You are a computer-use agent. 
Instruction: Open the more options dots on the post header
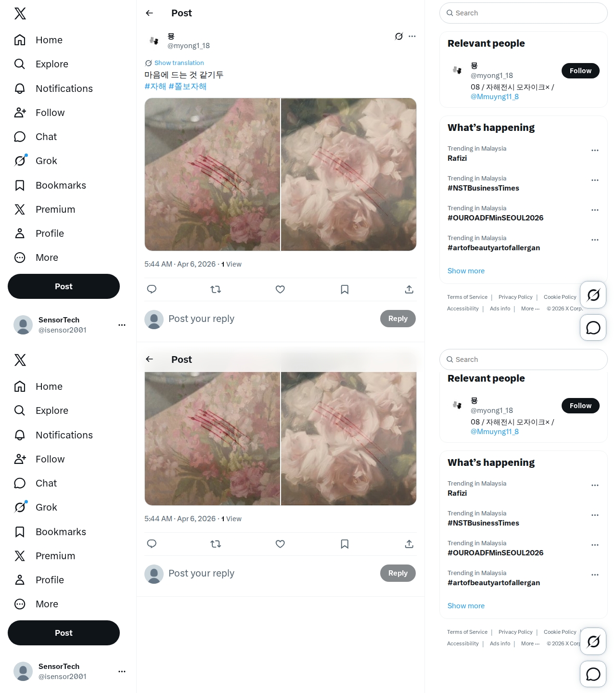click(412, 36)
